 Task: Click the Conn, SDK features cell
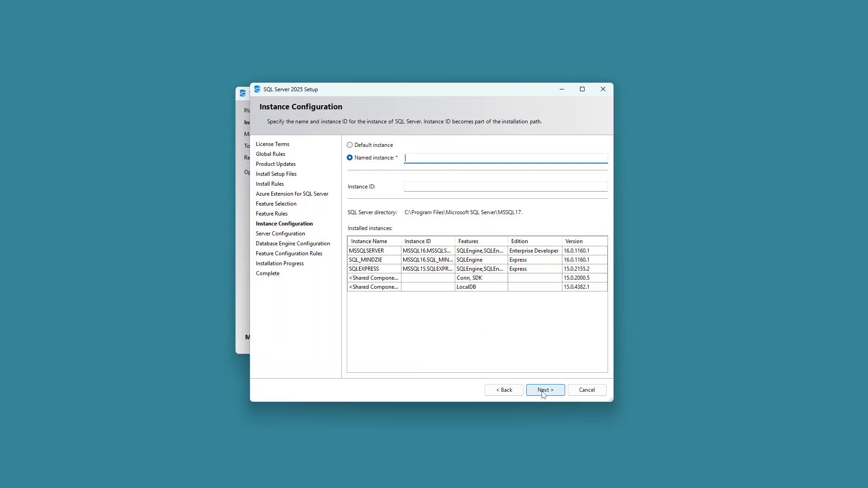(x=481, y=278)
